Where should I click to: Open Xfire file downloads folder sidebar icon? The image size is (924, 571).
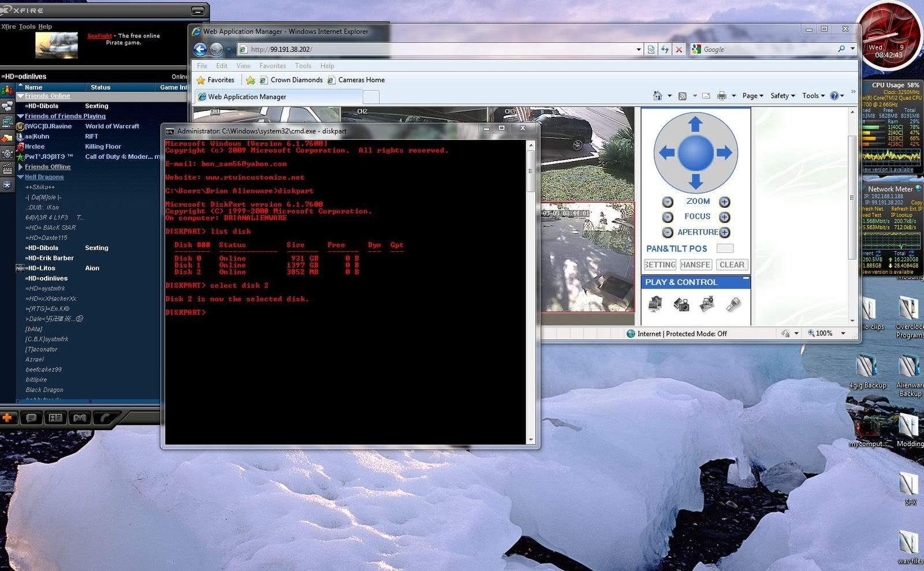click(7, 138)
